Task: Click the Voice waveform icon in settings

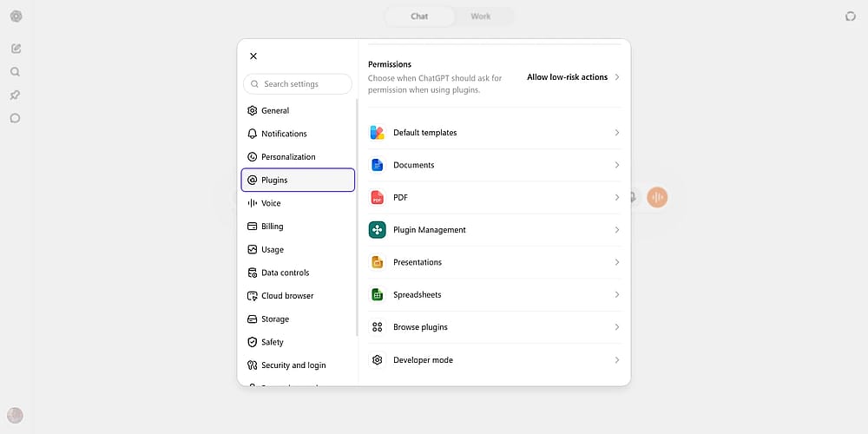Action: 253,203
